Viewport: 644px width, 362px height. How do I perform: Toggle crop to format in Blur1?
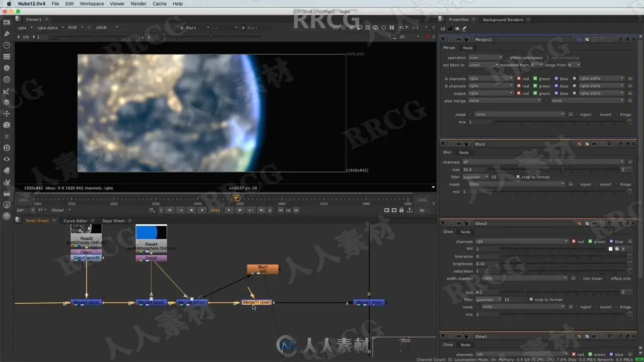(518, 177)
